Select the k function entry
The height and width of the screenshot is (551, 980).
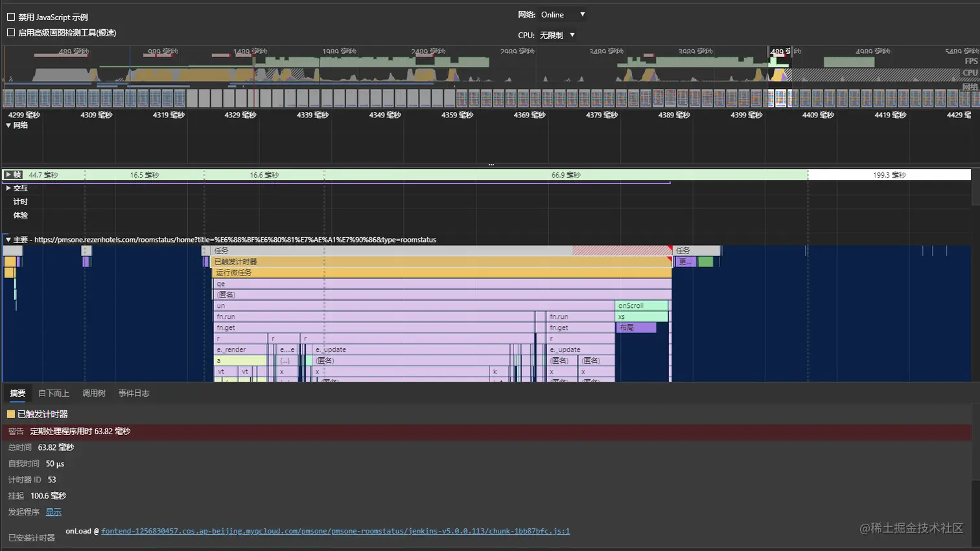click(499, 371)
